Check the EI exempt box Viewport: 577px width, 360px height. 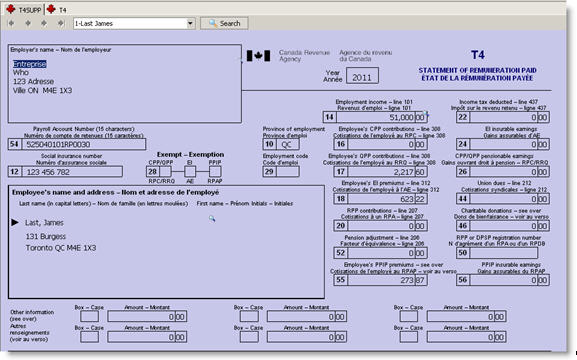pyautogui.click(x=190, y=172)
